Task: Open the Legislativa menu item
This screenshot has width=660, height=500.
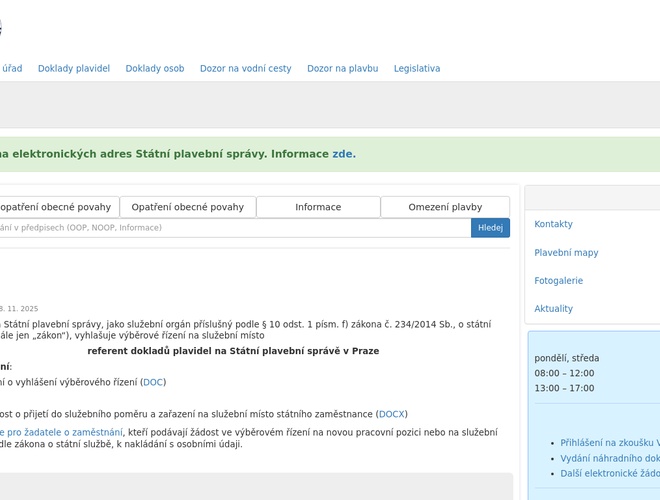Action: [417, 69]
